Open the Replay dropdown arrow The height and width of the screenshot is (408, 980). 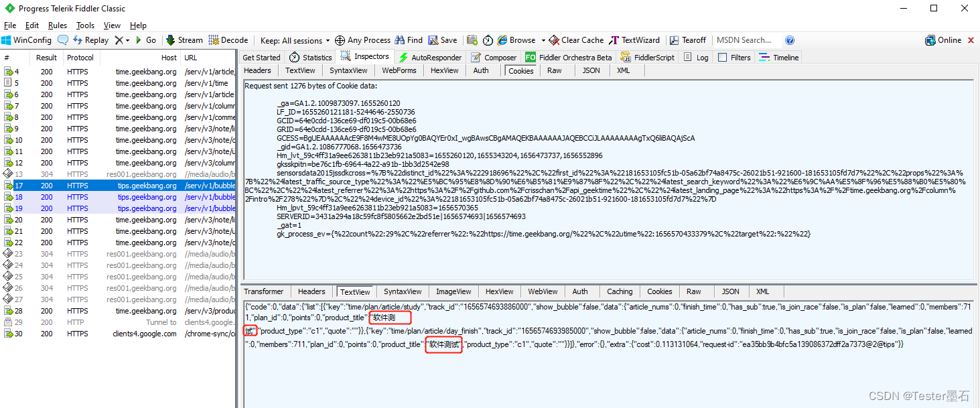coord(127,40)
